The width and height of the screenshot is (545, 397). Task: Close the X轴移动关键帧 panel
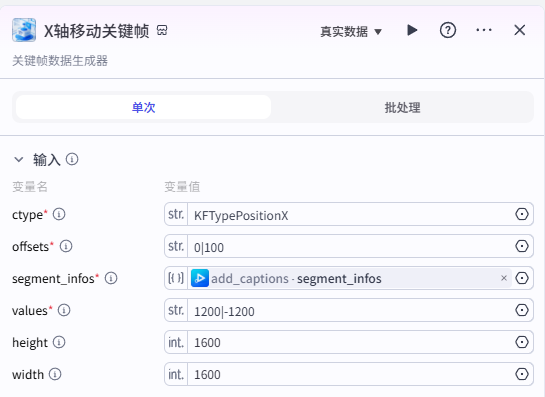[x=520, y=30]
